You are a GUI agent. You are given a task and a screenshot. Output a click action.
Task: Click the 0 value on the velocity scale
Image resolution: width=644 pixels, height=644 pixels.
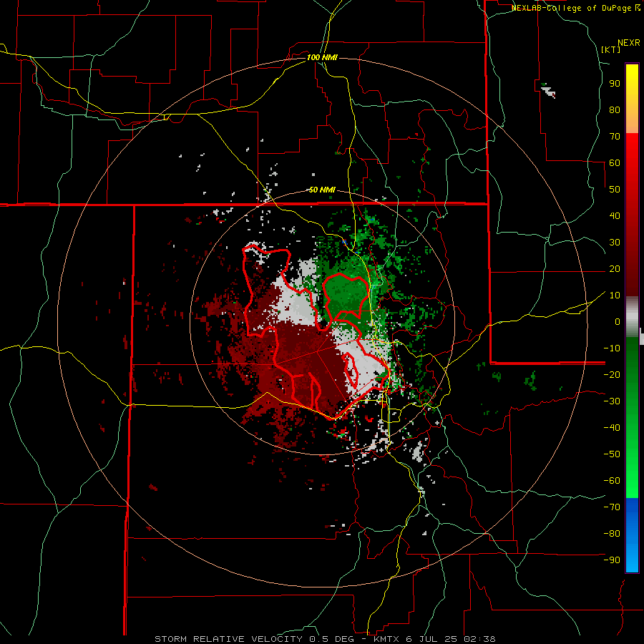[x=618, y=321]
